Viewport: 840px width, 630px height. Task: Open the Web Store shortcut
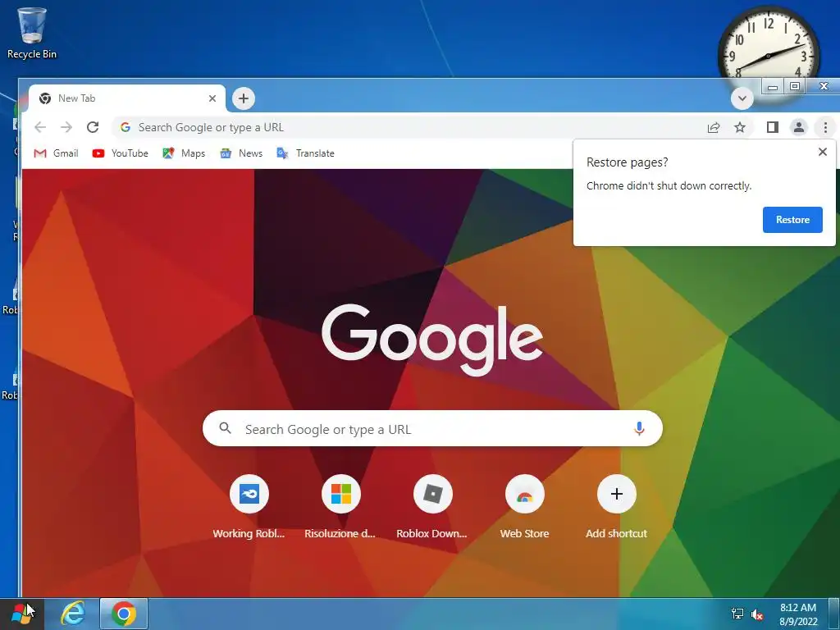click(524, 506)
